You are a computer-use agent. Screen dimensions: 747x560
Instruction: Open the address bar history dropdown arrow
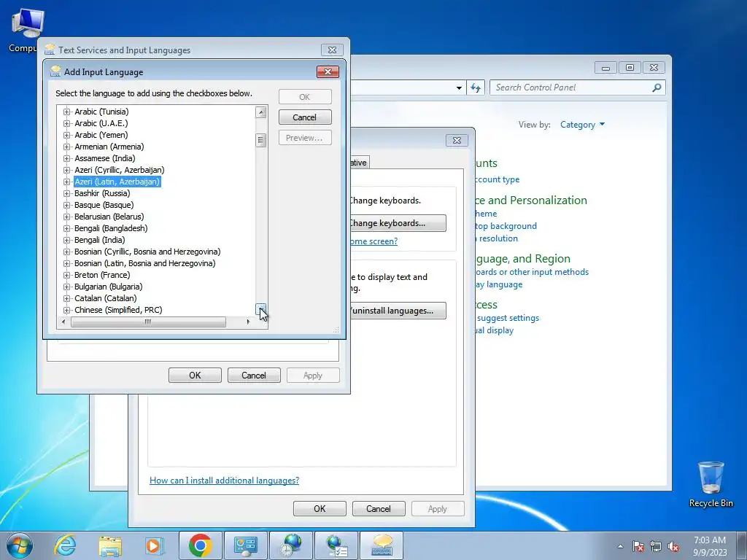point(459,87)
